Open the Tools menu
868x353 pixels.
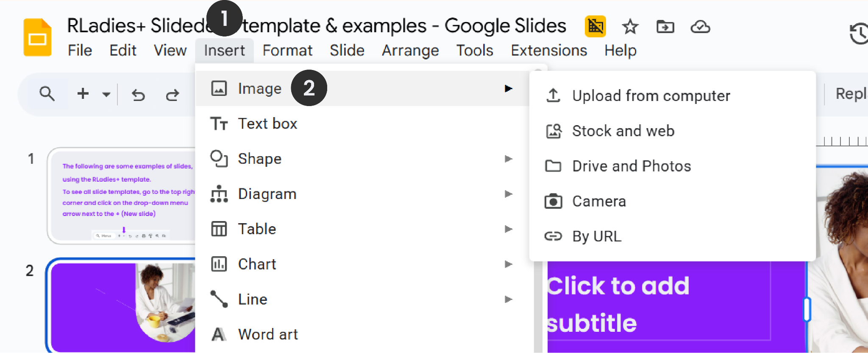(475, 50)
